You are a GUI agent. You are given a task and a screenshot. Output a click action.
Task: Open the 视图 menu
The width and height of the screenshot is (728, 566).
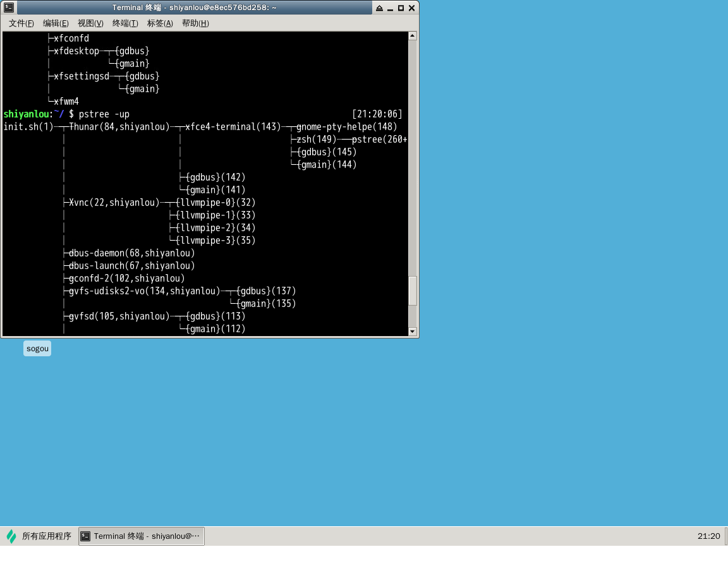(90, 23)
